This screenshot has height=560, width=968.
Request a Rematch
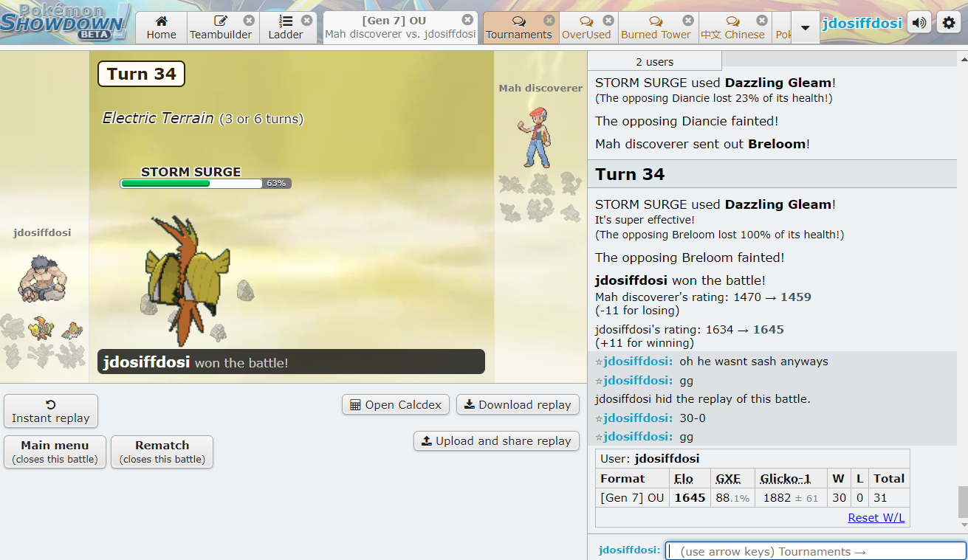pyautogui.click(x=162, y=452)
